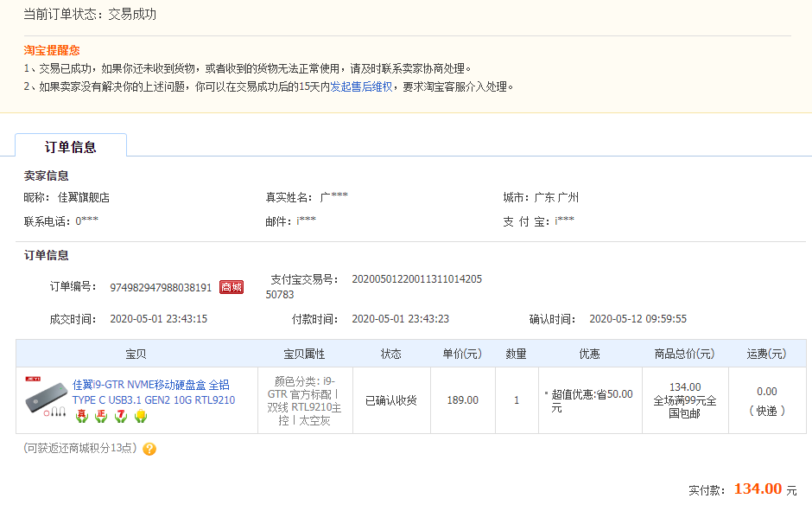Click the yellow shopping bag badge icon
Image resolution: width=812 pixels, height=511 pixels.
coord(141,416)
